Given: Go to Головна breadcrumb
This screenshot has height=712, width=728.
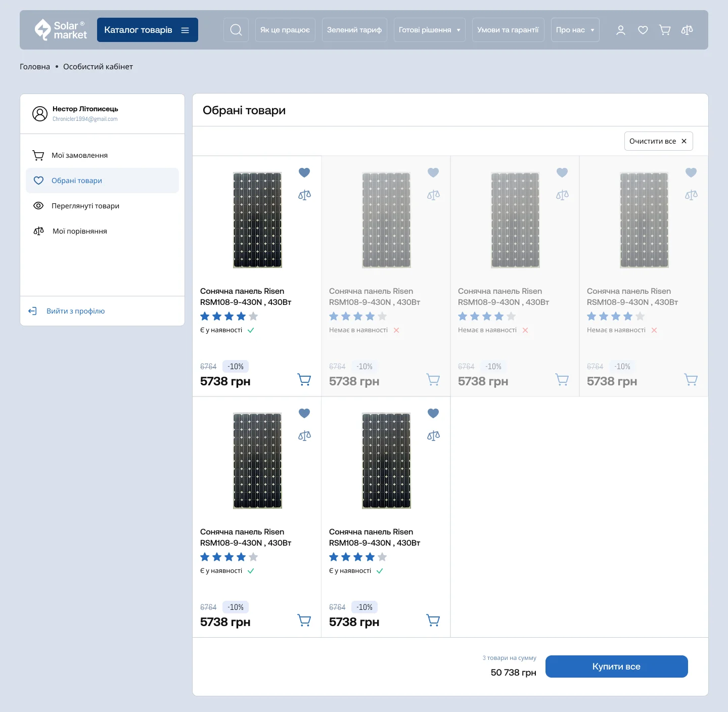Looking at the screenshot, I should [35, 67].
